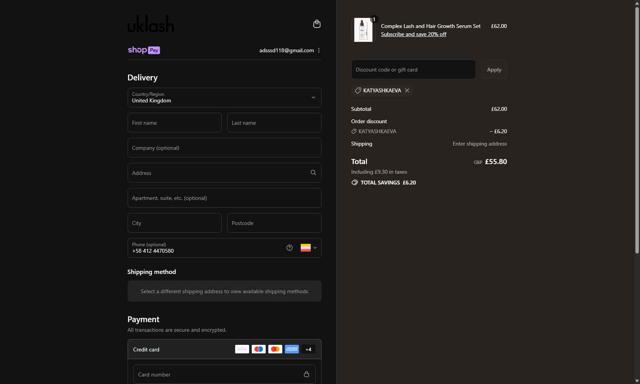This screenshot has width=640, height=384.
Task: Click the Payment section heading
Action: pyautogui.click(x=143, y=320)
